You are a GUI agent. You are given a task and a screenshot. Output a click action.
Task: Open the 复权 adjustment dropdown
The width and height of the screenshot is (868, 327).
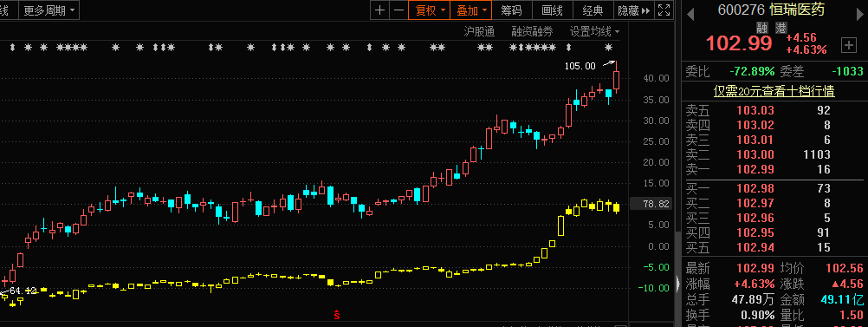coord(430,10)
